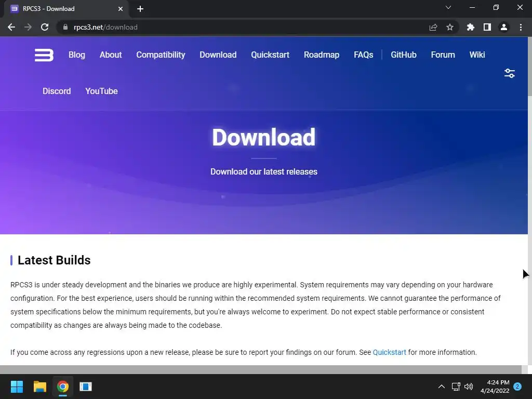
Task: Follow the YouTube link
Action: pyautogui.click(x=101, y=91)
